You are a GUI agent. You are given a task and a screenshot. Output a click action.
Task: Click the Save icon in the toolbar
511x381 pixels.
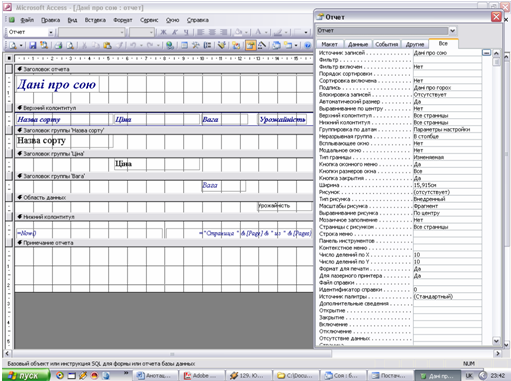click(x=33, y=45)
